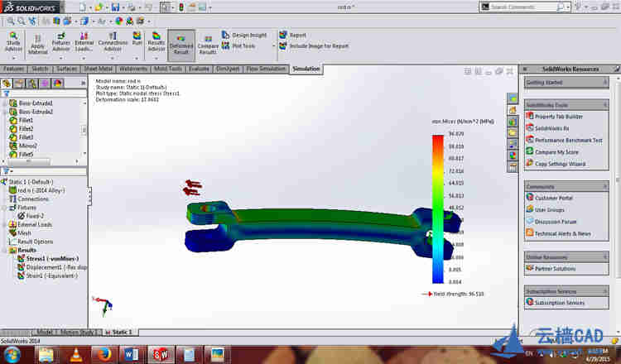
Task: Click Design Insight in ribbon
Action: (244, 35)
